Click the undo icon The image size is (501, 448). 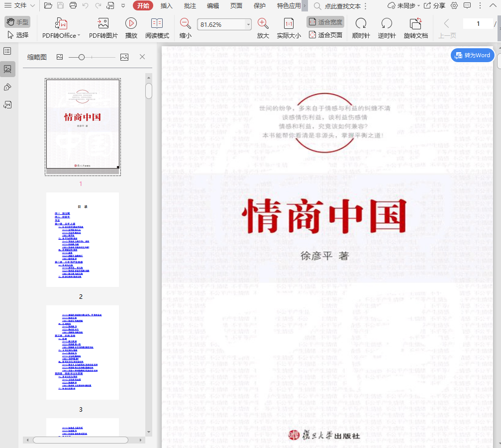point(85,5)
